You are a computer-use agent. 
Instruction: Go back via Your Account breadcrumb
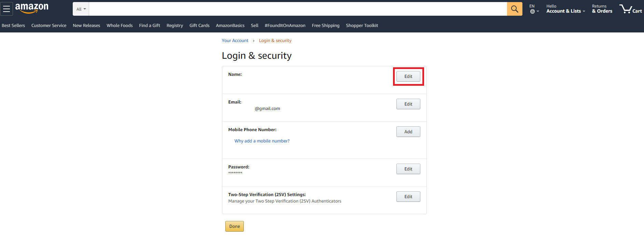235,40
